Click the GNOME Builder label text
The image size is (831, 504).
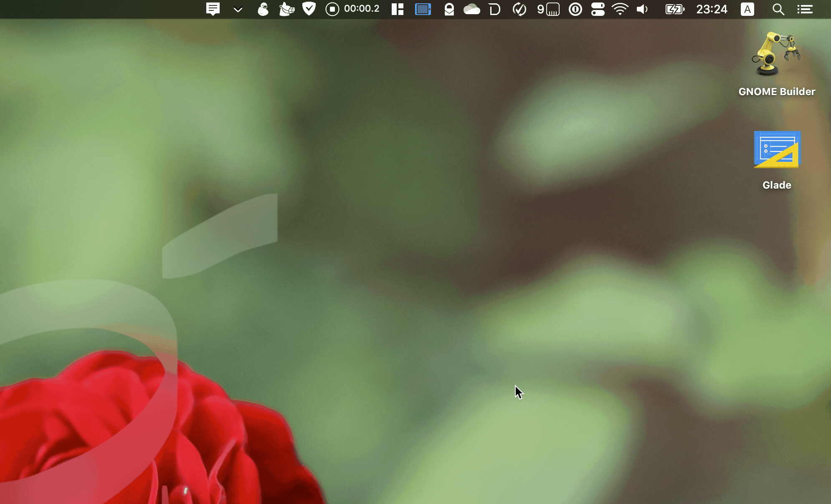[x=777, y=92]
